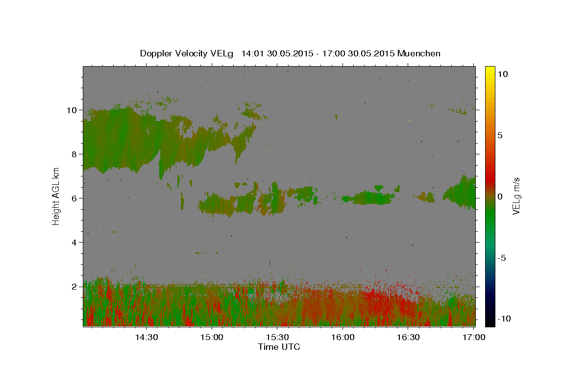Select the '15:30' time tick label

(x=277, y=337)
